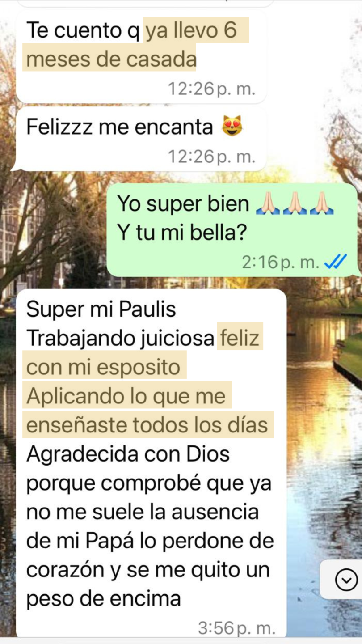Tap highlighted text 'meses de casada'
This screenshot has width=362, height=644.
pyautogui.click(x=111, y=59)
